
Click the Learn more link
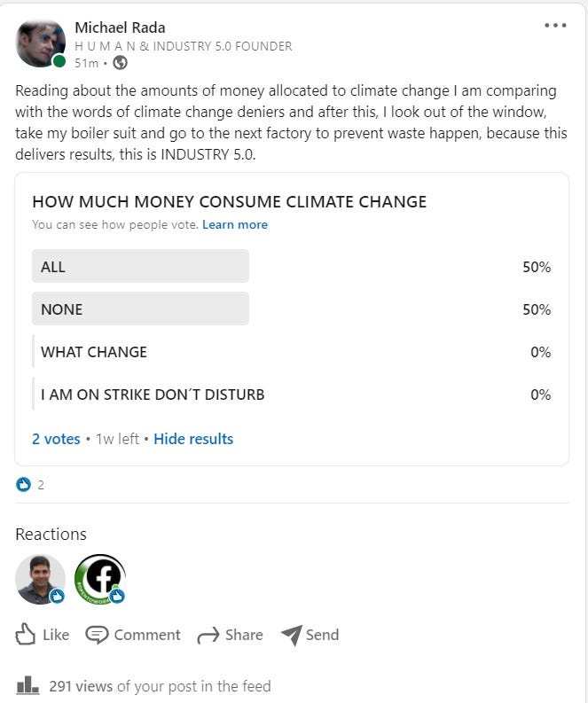coord(235,224)
